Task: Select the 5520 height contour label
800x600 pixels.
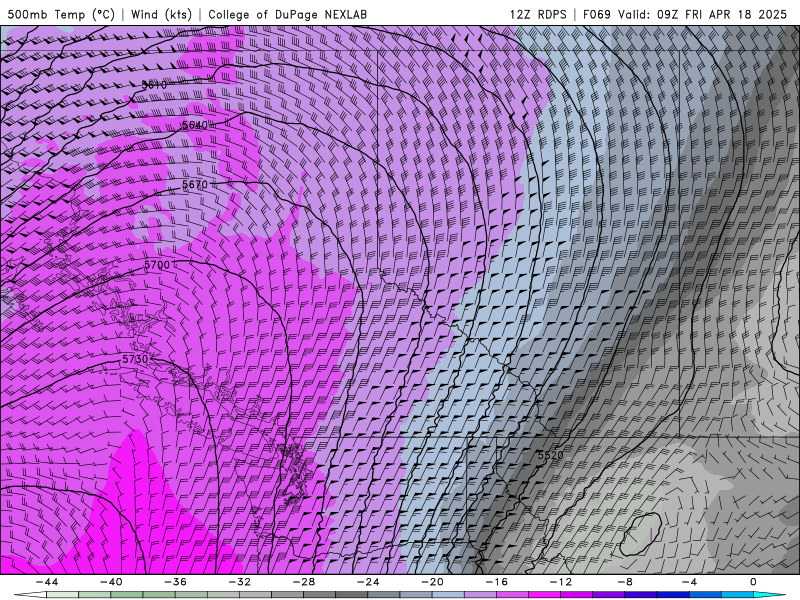Action: tap(551, 455)
